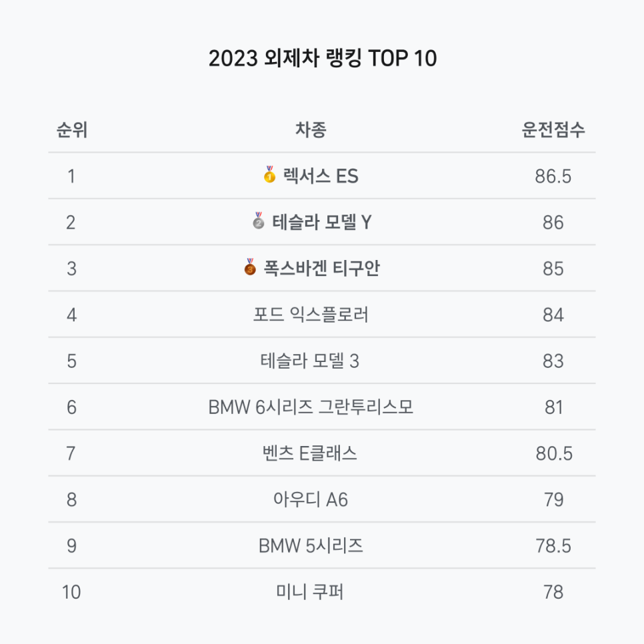Click the silver medal icon beside 테슬라 모델 Y
Screen dimensions: 644x644
(x=259, y=221)
